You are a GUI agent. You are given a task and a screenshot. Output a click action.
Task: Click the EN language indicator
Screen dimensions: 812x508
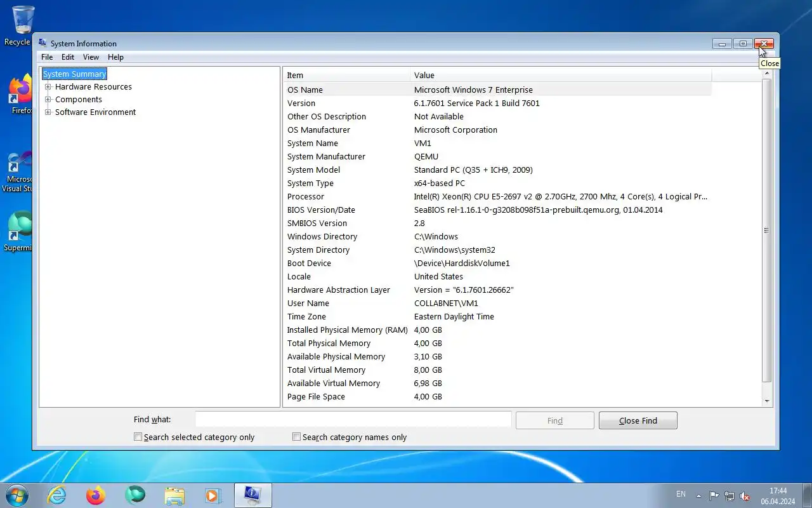[681, 494]
